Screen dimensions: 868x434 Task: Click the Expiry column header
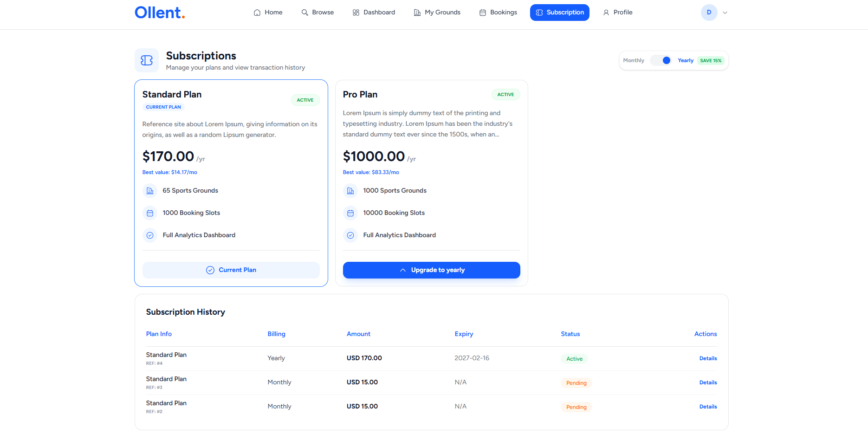coord(464,334)
